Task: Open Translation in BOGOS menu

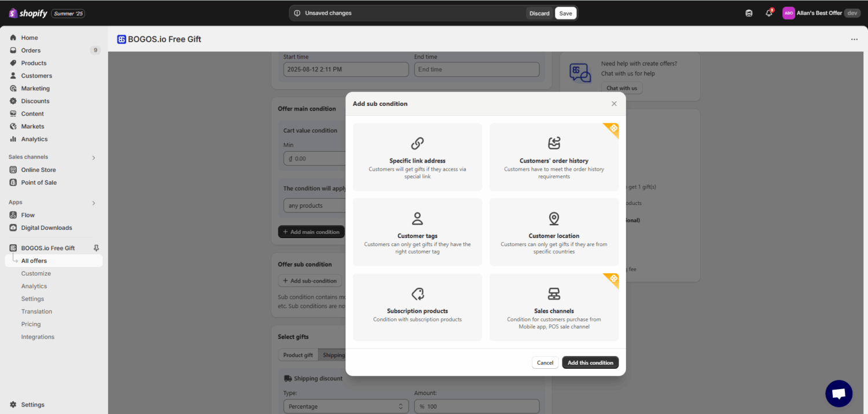Action: (x=36, y=312)
